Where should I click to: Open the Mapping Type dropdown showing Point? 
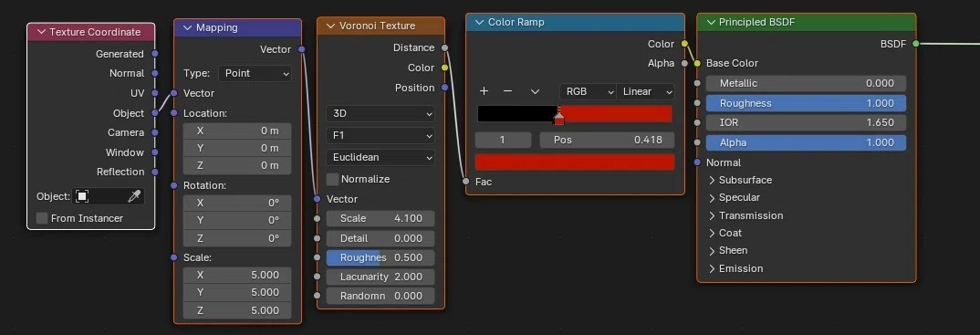pos(255,73)
